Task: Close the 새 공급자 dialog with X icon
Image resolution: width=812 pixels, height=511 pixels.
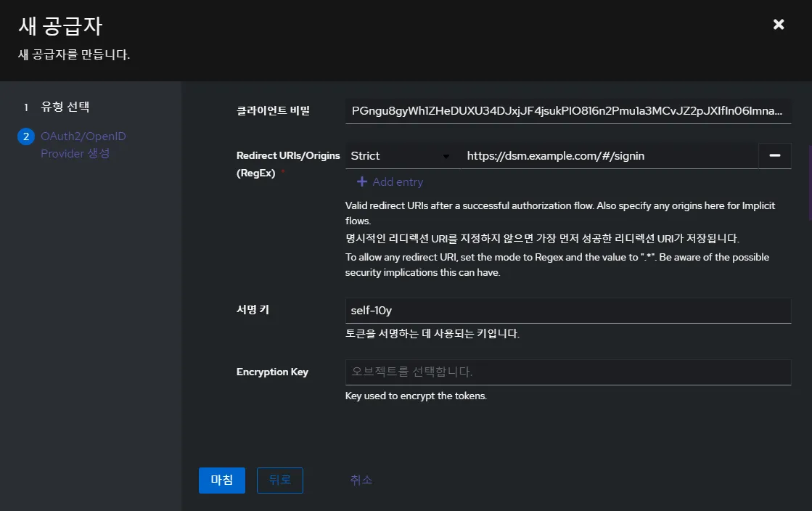Action: pos(778,24)
